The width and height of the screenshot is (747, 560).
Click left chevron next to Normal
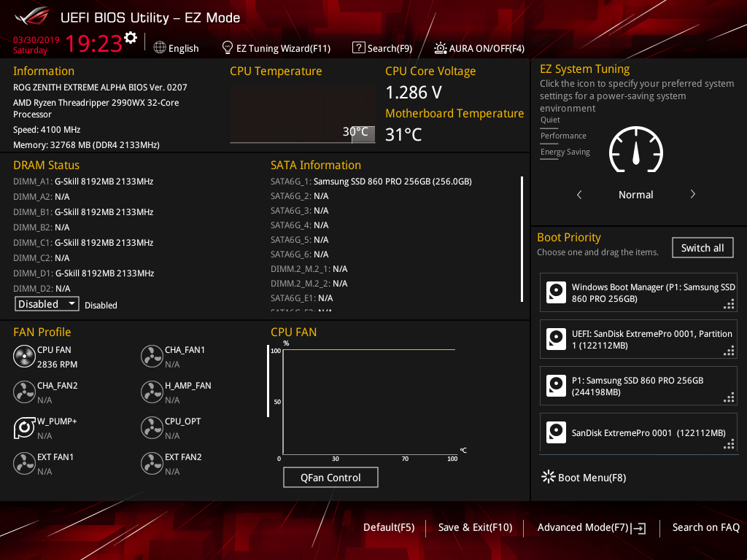(x=579, y=195)
